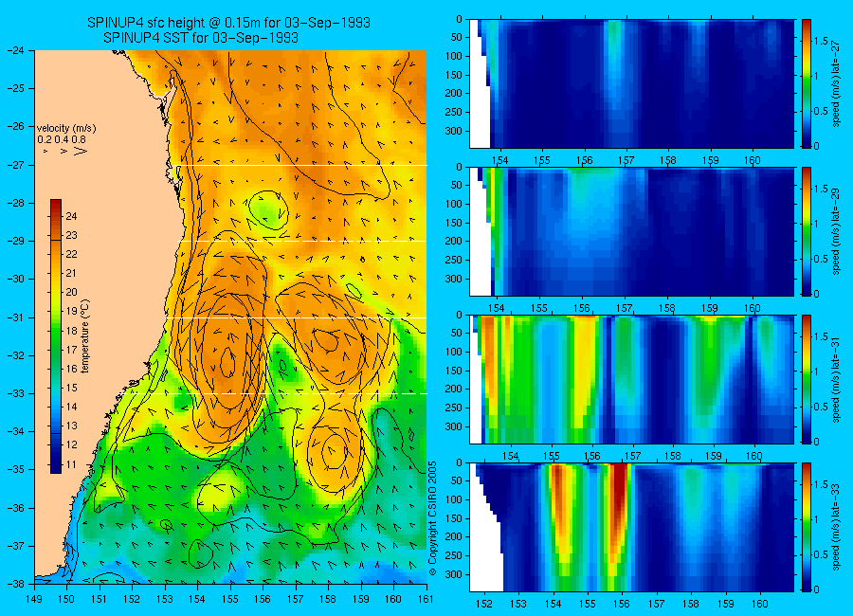
Task: Click the lat=-33 speed cross-section panel
Action: click(631, 527)
